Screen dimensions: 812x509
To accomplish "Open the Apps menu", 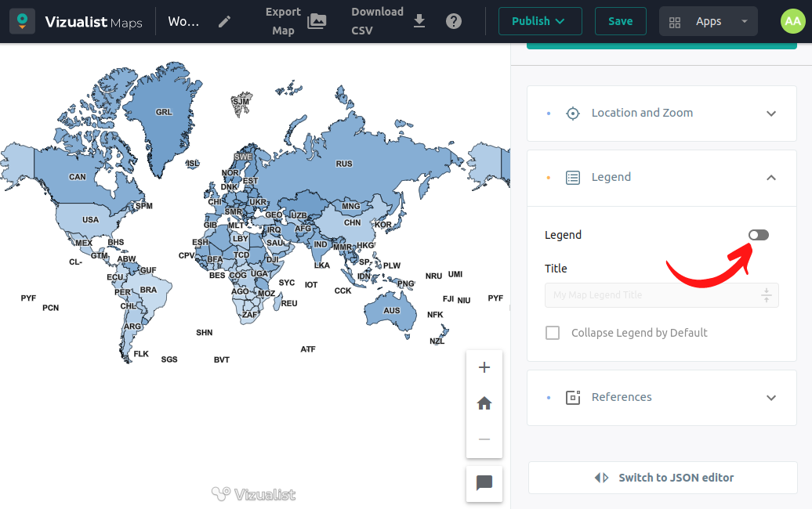I will pos(708,21).
